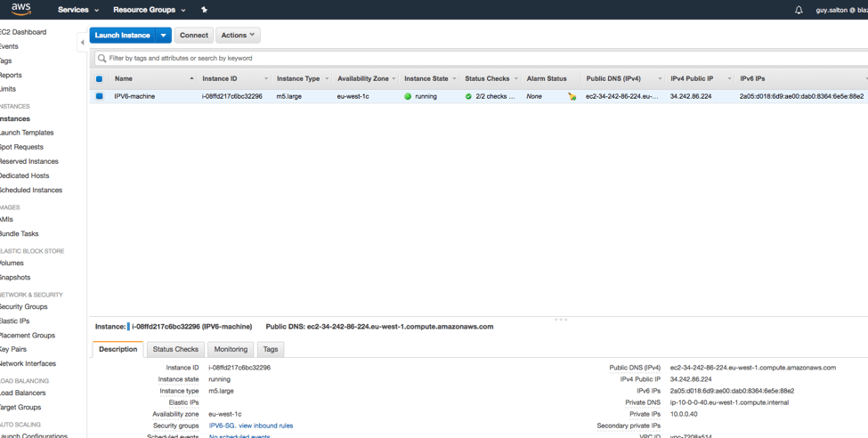Open Key Pairs in sidebar
The height and width of the screenshot is (438, 868).
coord(13,349)
